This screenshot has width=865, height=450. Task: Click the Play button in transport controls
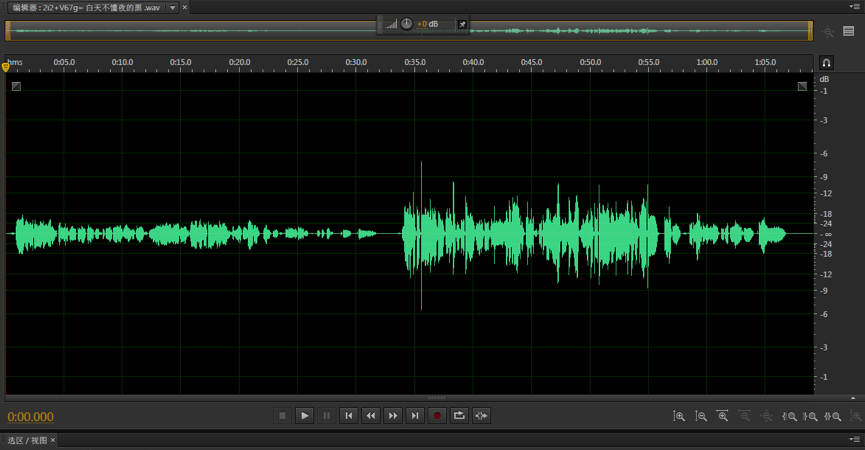click(x=304, y=416)
